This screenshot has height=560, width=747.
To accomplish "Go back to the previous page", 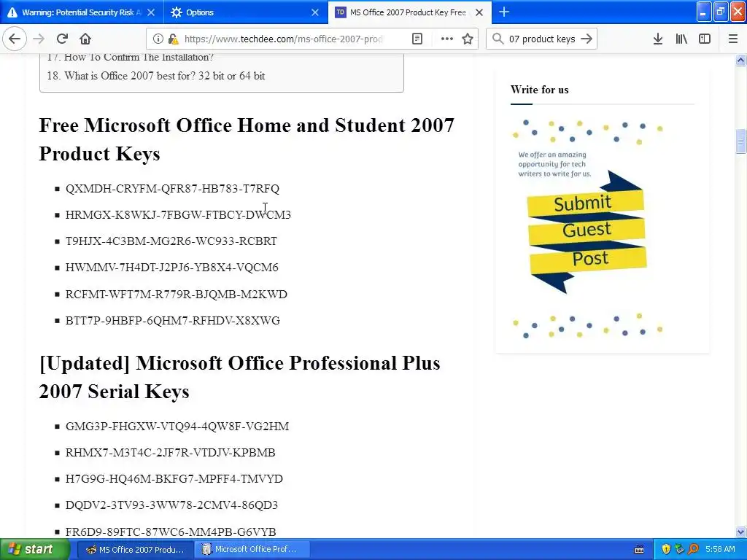I will 15,39.
